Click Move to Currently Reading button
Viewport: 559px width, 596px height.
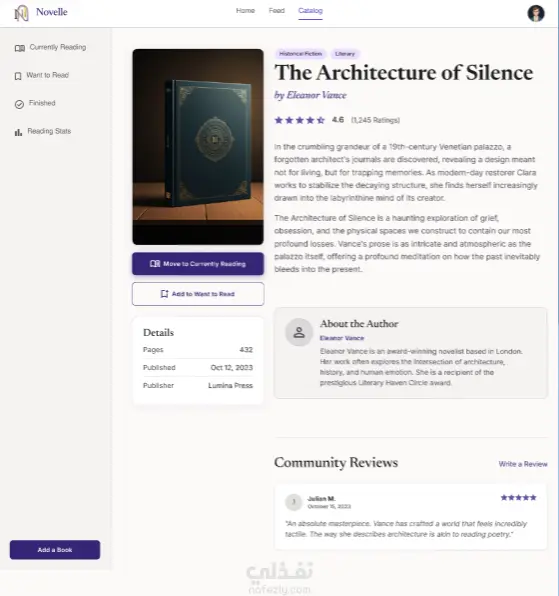[198, 263]
